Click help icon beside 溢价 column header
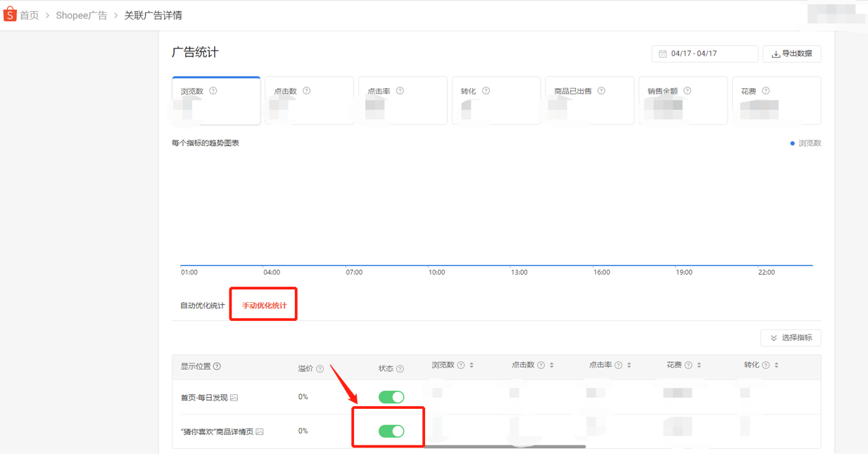This screenshot has height=455, width=868. point(320,369)
